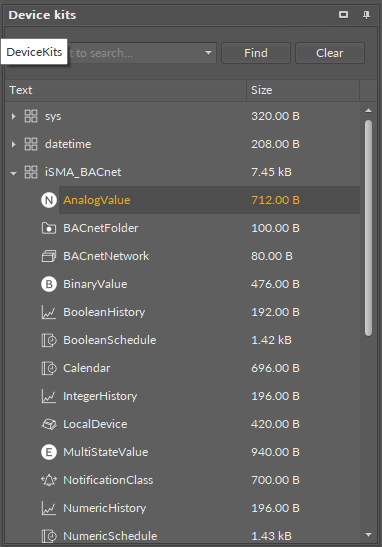This screenshot has height=547, width=382.
Task: Click the NumericSchedule clock icon
Action: click(x=49, y=536)
